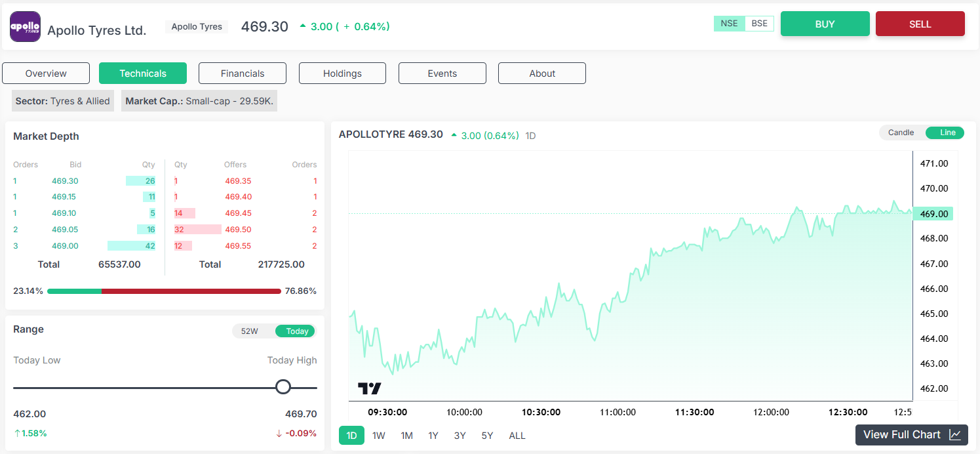The height and width of the screenshot is (454, 980).
Task: Click bid price 469.05
Action: click(65, 230)
